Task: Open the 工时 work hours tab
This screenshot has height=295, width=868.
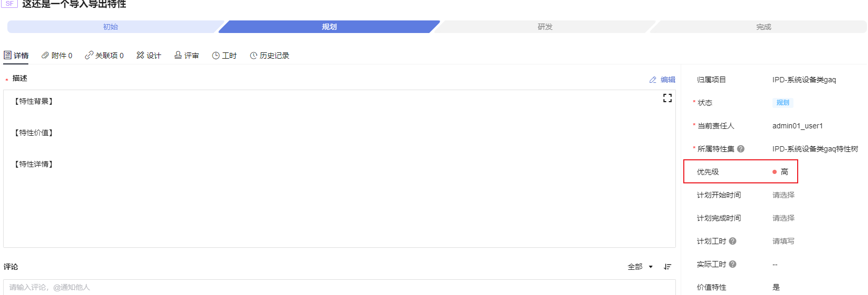Action: pos(224,56)
